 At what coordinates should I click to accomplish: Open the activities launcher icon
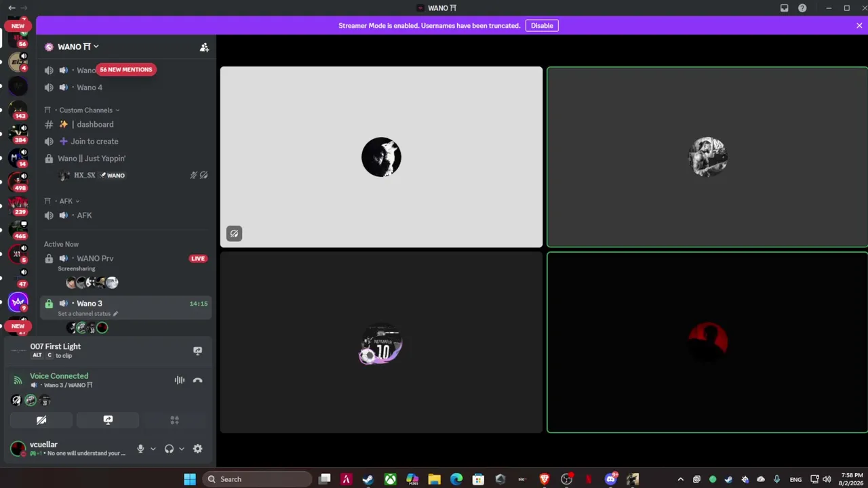point(174,420)
